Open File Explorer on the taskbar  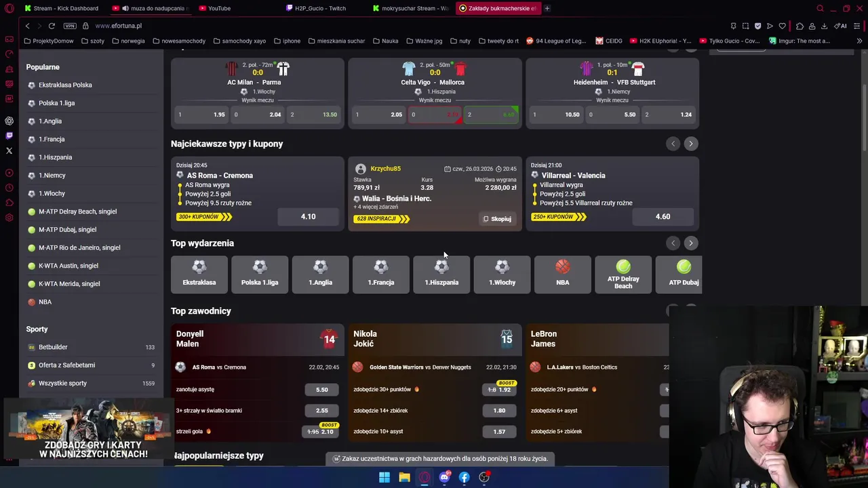tap(404, 477)
